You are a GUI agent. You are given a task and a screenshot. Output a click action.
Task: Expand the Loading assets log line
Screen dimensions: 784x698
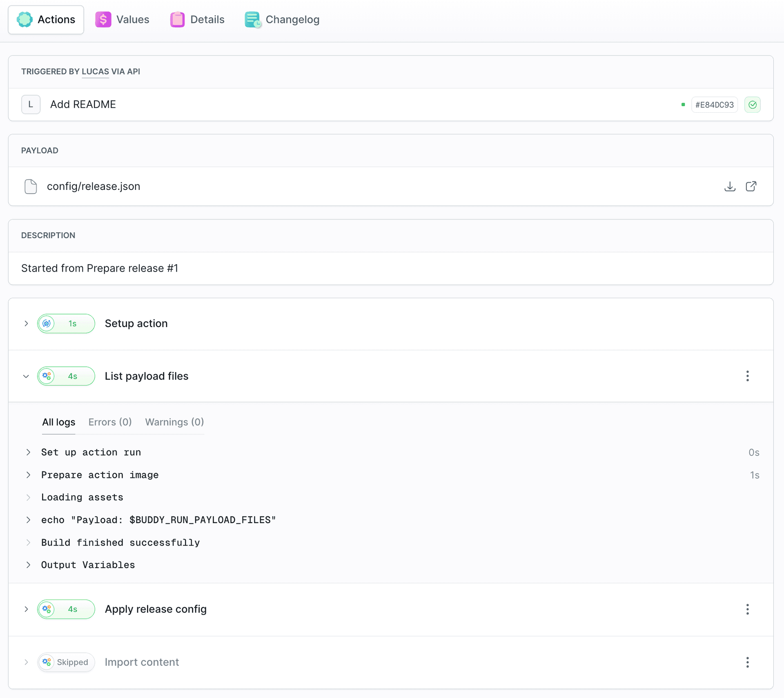[28, 497]
